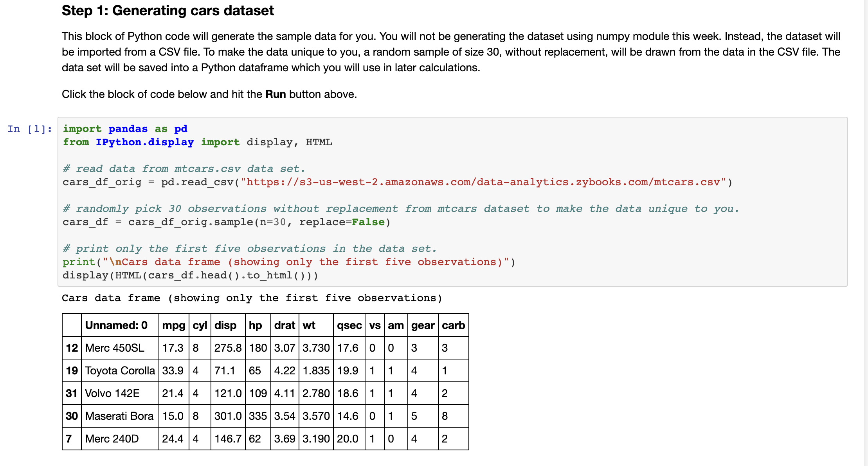Viewport: 868px width, 466px height.
Task: Click the hp value 335 cell
Action: coord(258,416)
